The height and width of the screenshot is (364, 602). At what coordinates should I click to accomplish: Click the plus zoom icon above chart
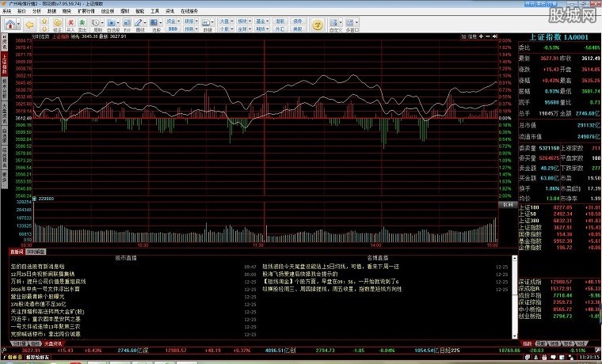click(481, 36)
